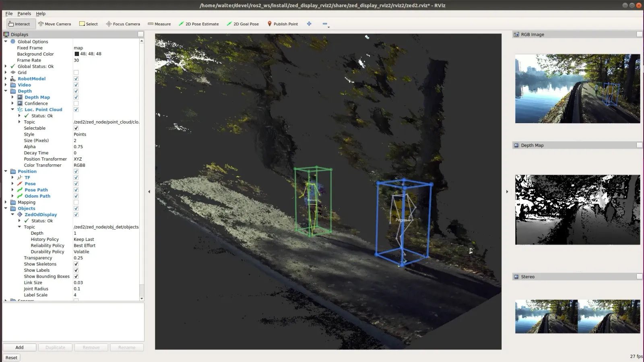644x362 pixels.
Task: Click the Background Color swatch
Action: (76, 54)
